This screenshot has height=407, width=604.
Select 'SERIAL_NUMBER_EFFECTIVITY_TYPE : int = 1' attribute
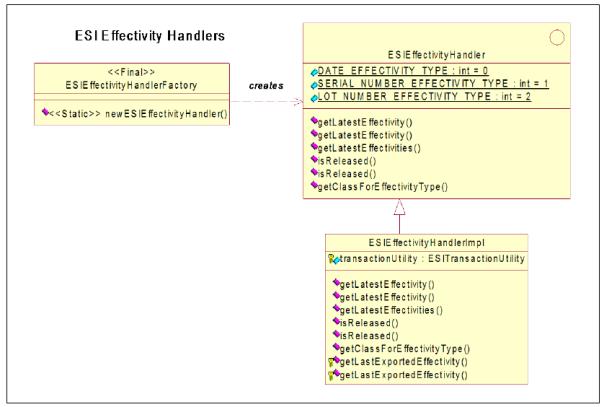[433, 84]
